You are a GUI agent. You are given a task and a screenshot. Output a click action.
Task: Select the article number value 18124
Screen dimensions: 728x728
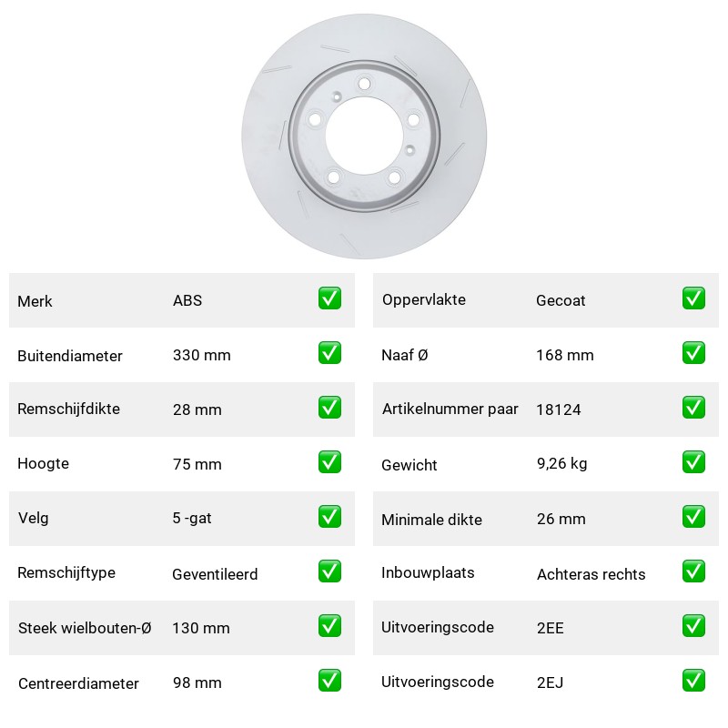click(x=559, y=409)
